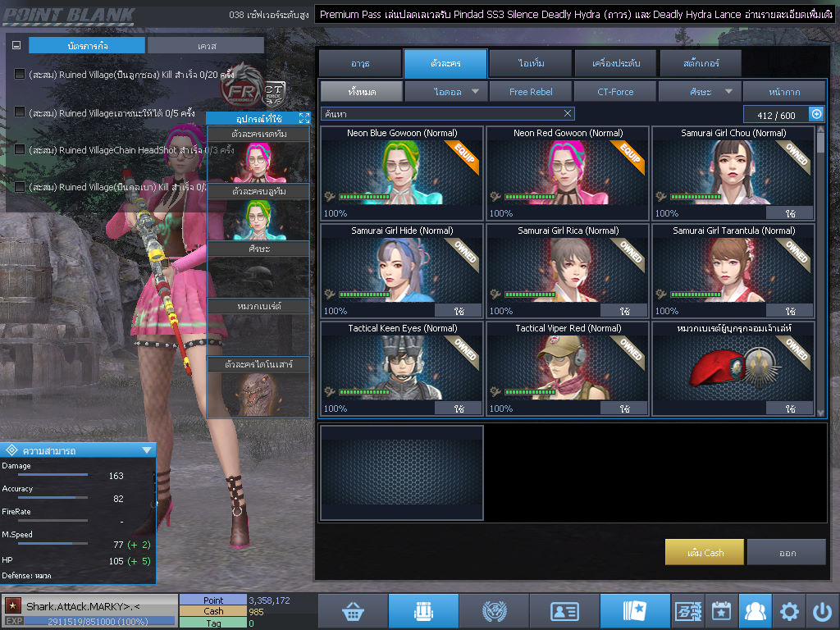Open the mission cards icon in bottom bar

pyautogui.click(x=635, y=610)
